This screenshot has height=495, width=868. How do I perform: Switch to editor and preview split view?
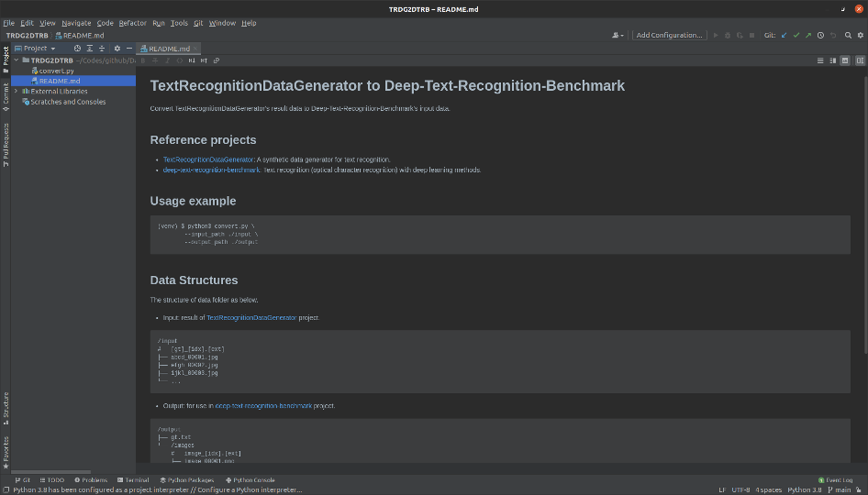tap(832, 60)
